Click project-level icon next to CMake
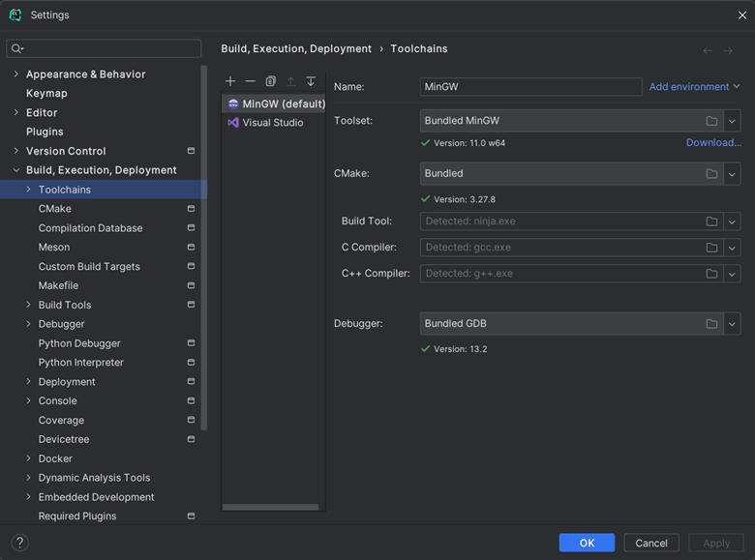Image resolution: width=755 pixels, height=560 pixels. click(191, 209)
